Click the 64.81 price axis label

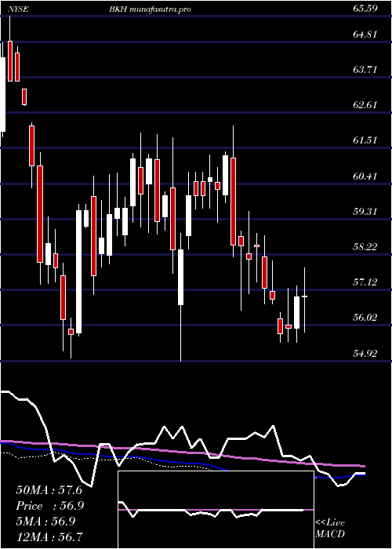(x=365, y=35)
